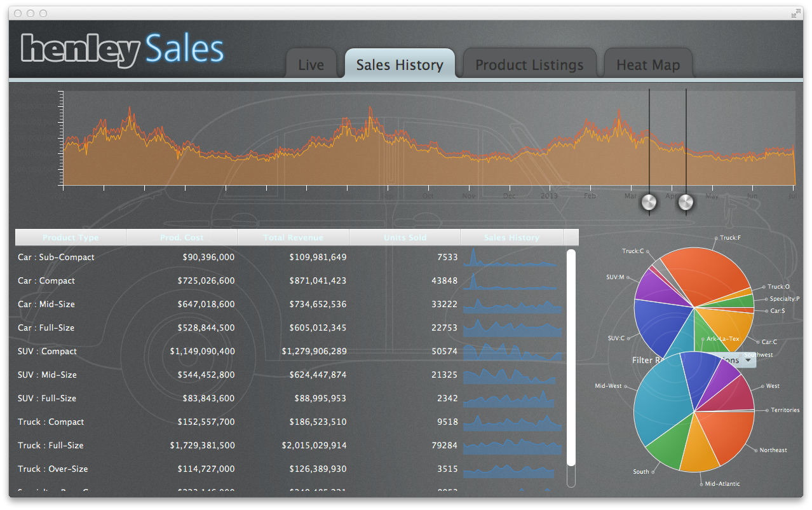Open the Product Listings tab
The image size is (812, 510).
point(529,65)
